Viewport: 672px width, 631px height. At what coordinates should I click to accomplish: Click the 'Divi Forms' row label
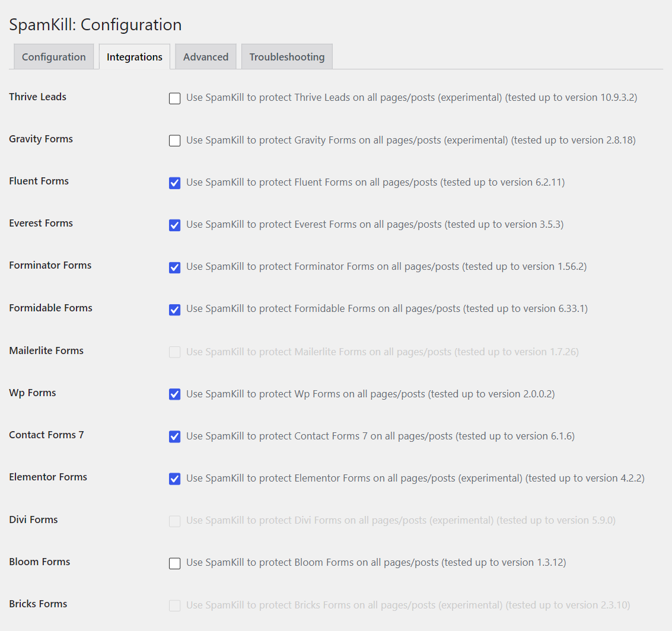(x=33, y=520)
